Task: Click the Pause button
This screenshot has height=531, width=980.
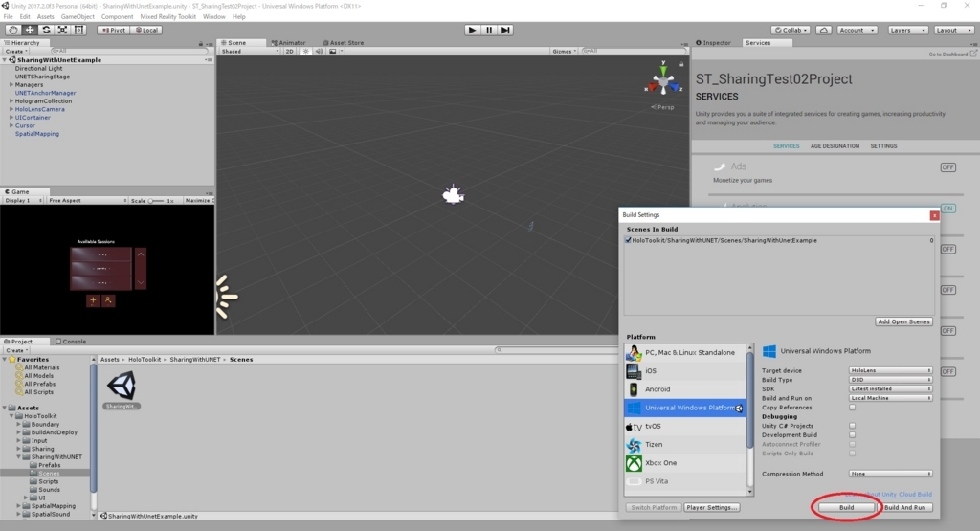Action: point(489,30)
